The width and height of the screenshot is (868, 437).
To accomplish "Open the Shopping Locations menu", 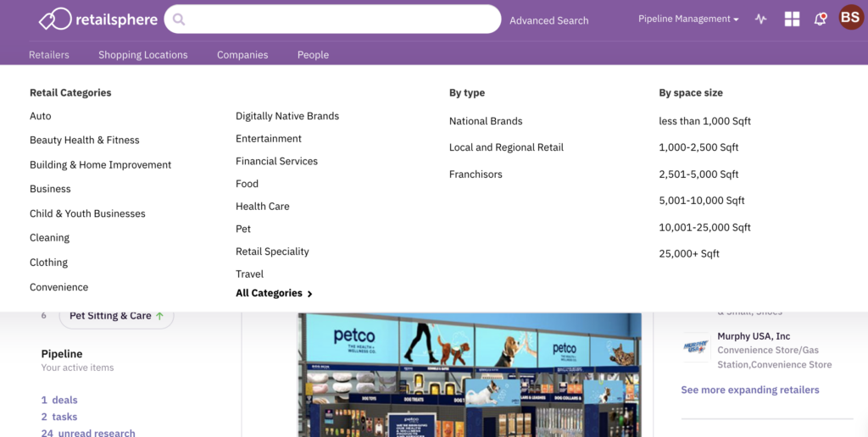I will [142, 55].
